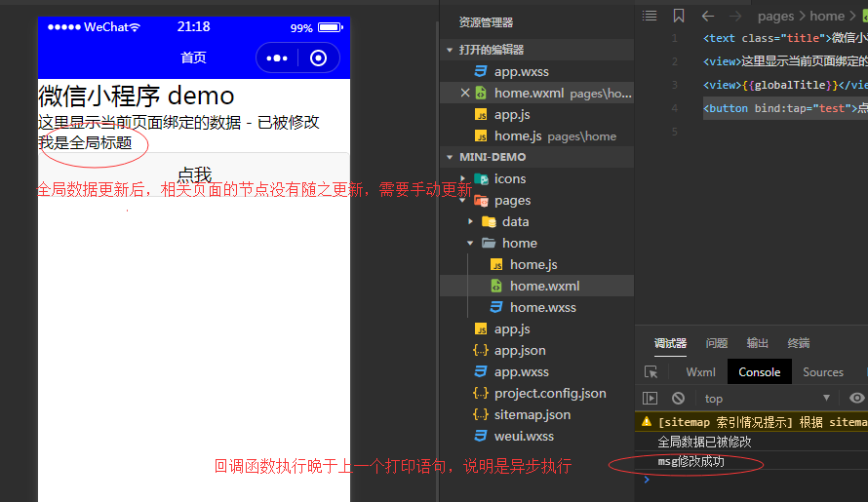Close home.wxml in open editors
This screenshot has height=502, width=868.
[465, 93]
